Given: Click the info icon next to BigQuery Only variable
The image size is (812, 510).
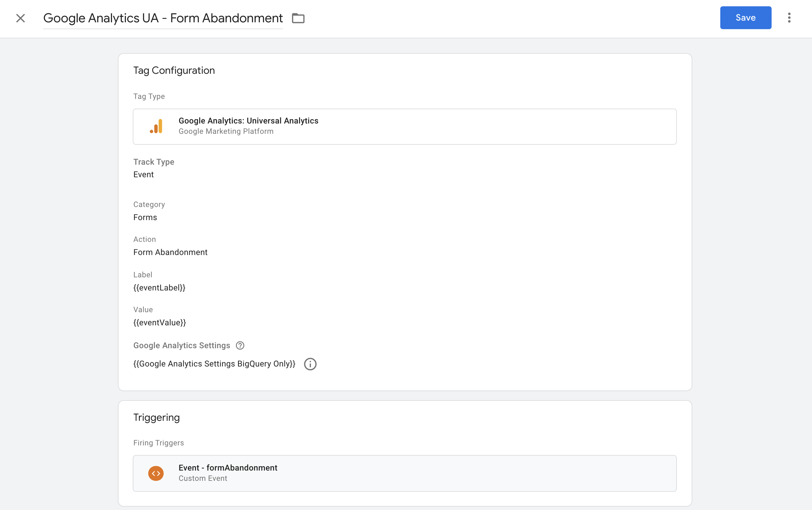Looking at the screenshot, I should 310,364.
